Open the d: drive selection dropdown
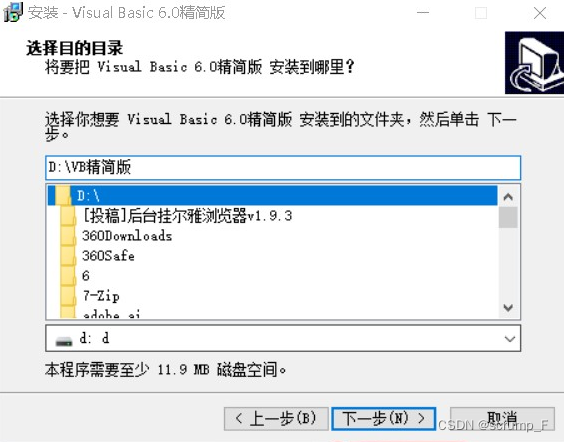 click(283, 338)
